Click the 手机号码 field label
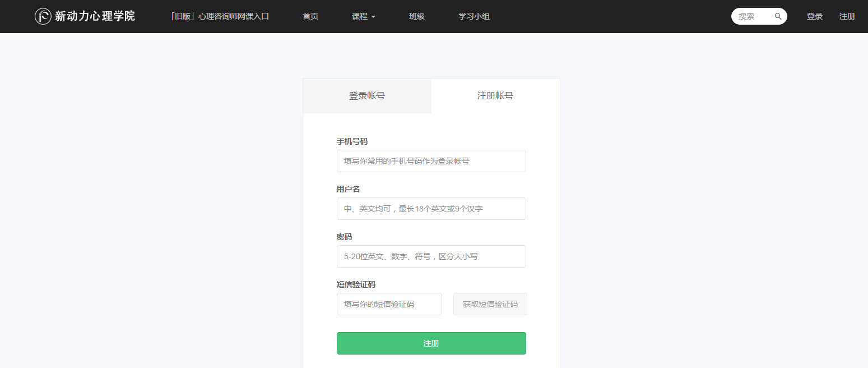Viewport: 868px width, 368px height. pos(352,141)
